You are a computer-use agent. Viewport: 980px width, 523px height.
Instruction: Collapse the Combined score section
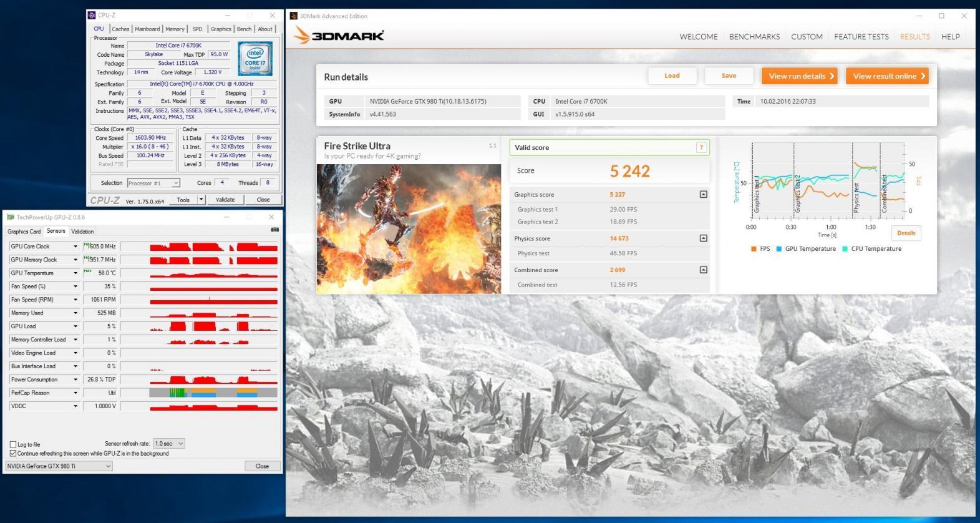703,270
